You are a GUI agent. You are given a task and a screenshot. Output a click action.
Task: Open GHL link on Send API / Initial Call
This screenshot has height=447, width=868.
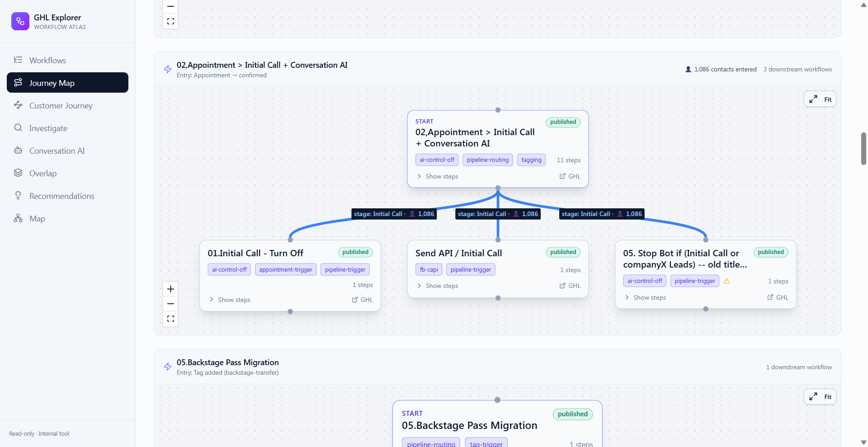(570, 286)
